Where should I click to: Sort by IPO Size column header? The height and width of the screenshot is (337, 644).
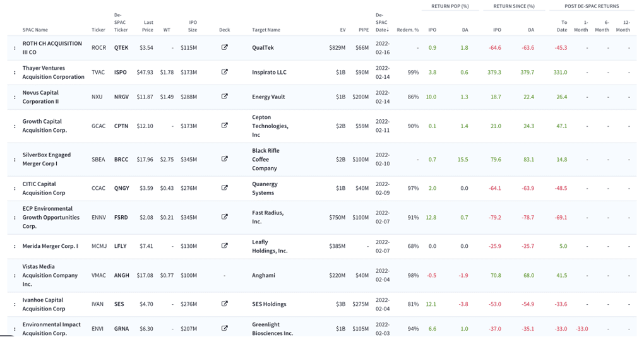(x=192, y=27)
